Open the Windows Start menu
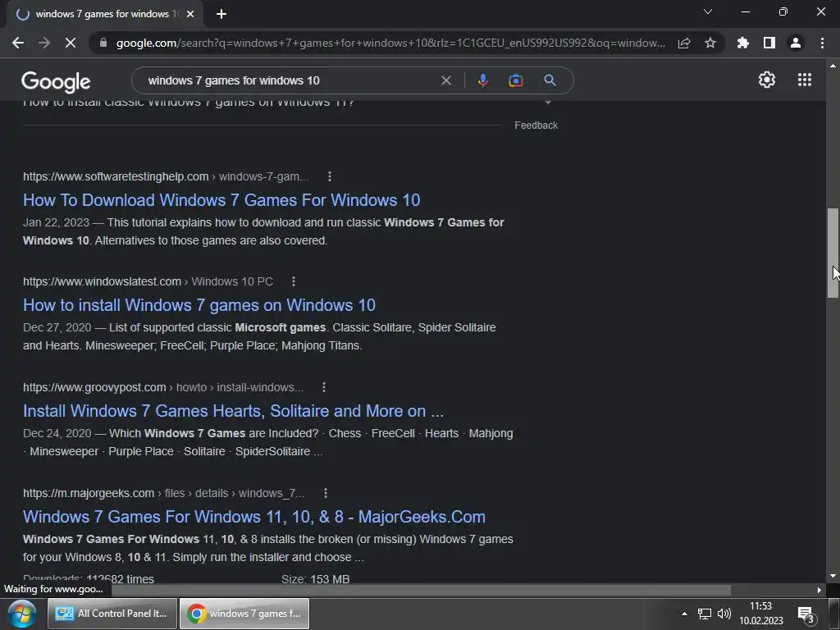The height and width of the screenshot is (630, 840). [x=21, y=614]
